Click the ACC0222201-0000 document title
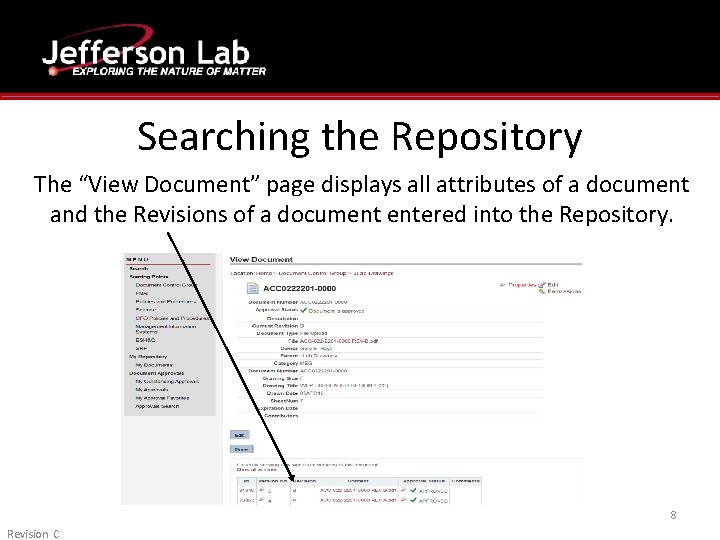Image resolution: width=720 pixels, height=540 pixels. (299, 288)
